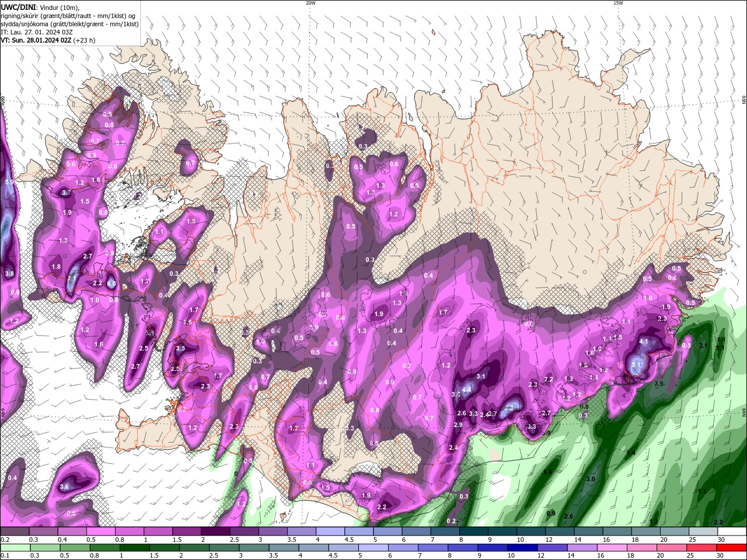Image resolution: width=747 pixels, height=560 pixels.
Task: Click the black 3.0 value in green rain area
Action: (x=591, y=479)
